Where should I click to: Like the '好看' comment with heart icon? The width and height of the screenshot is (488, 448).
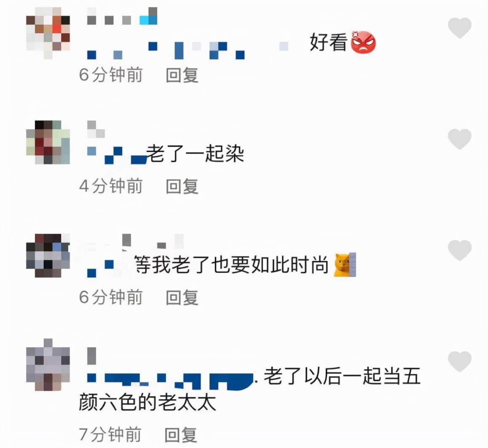pyautogui.click(x=460, y=28)
